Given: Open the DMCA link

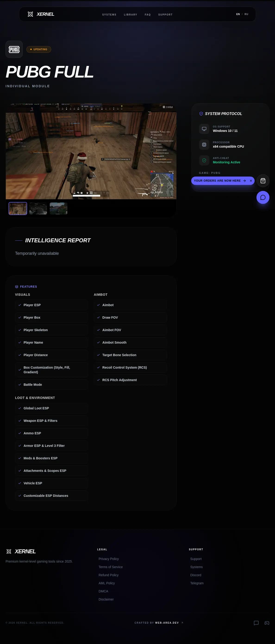Looking at the screenshot, I should click(x=103, y=591).
